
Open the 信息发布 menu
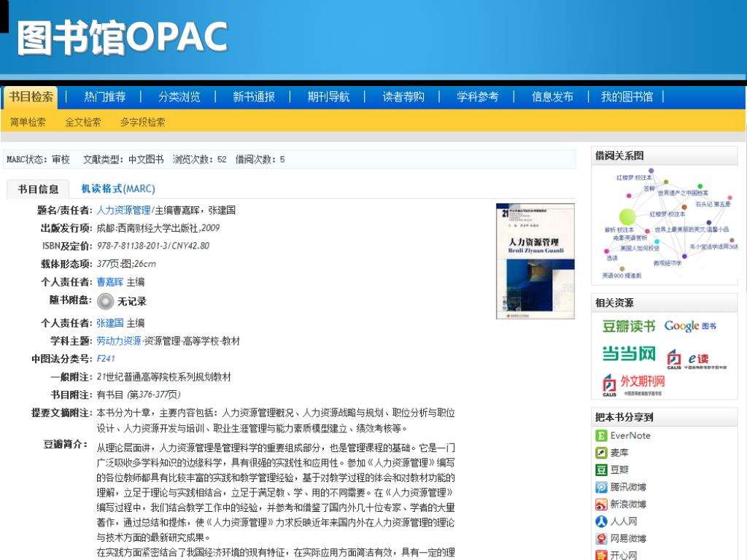point(552,97)
